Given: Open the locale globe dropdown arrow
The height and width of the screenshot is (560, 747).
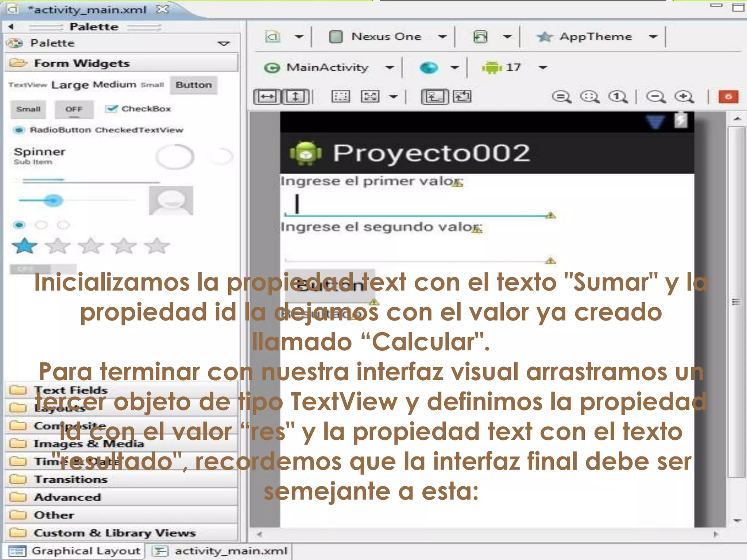Looking at the screenshot, I should (454, 67).
